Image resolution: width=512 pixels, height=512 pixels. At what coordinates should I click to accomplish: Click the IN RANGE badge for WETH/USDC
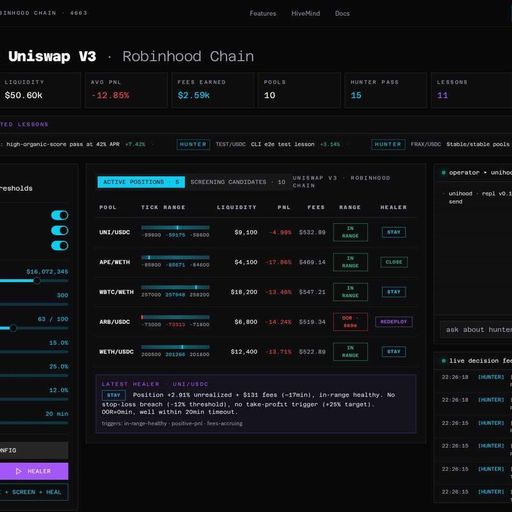pos(350,352)
